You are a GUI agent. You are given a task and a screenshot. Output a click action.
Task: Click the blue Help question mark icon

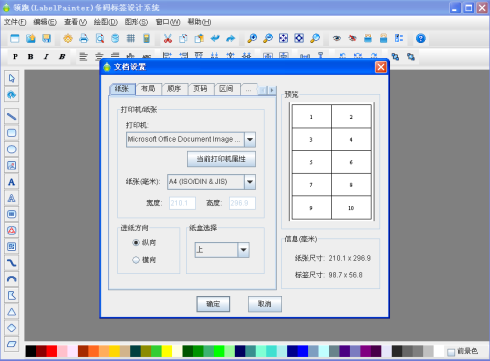click(x=421, y=38)
